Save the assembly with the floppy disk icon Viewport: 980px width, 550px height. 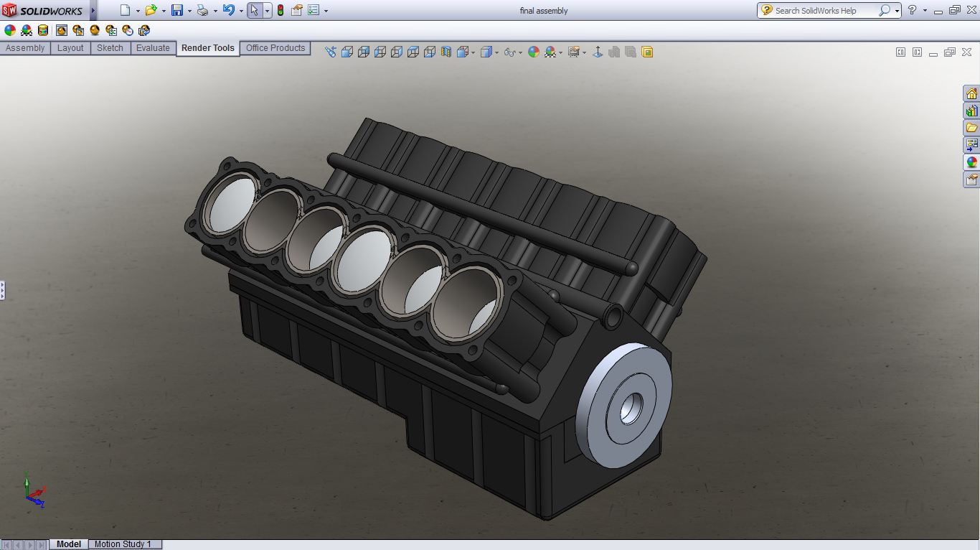177,10
